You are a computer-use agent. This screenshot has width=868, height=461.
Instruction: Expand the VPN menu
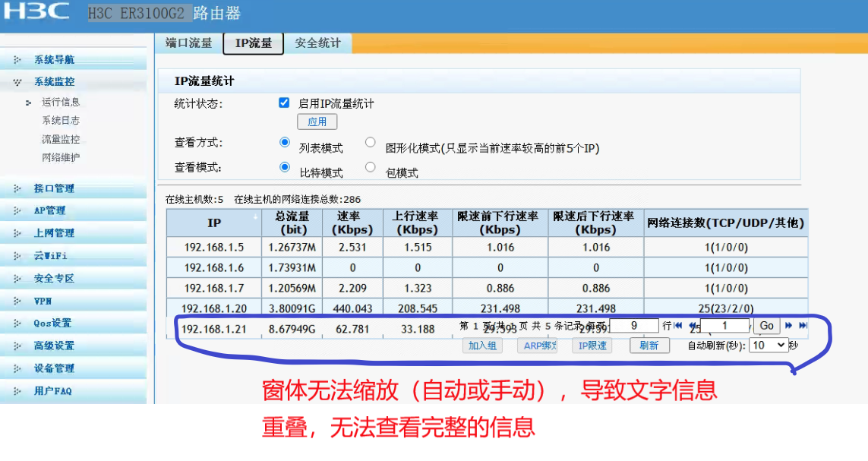pyautogui.click(x=43, y=301)
